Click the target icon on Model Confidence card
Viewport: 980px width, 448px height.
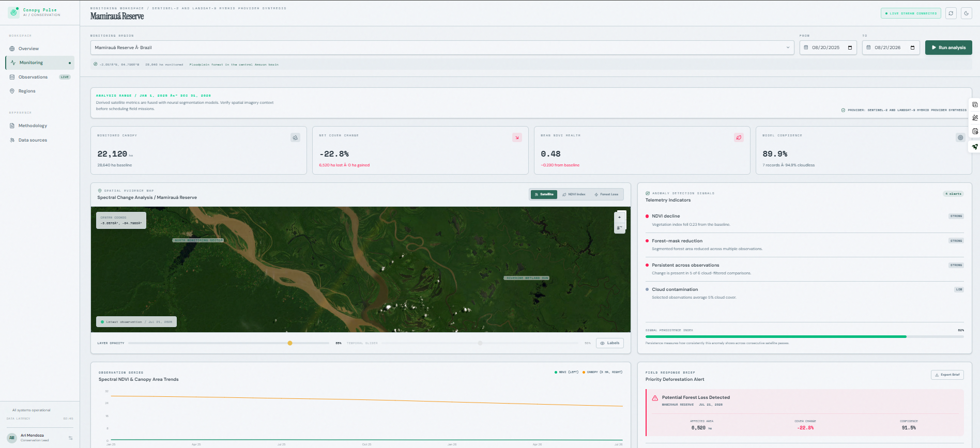[x=960, y=137]
